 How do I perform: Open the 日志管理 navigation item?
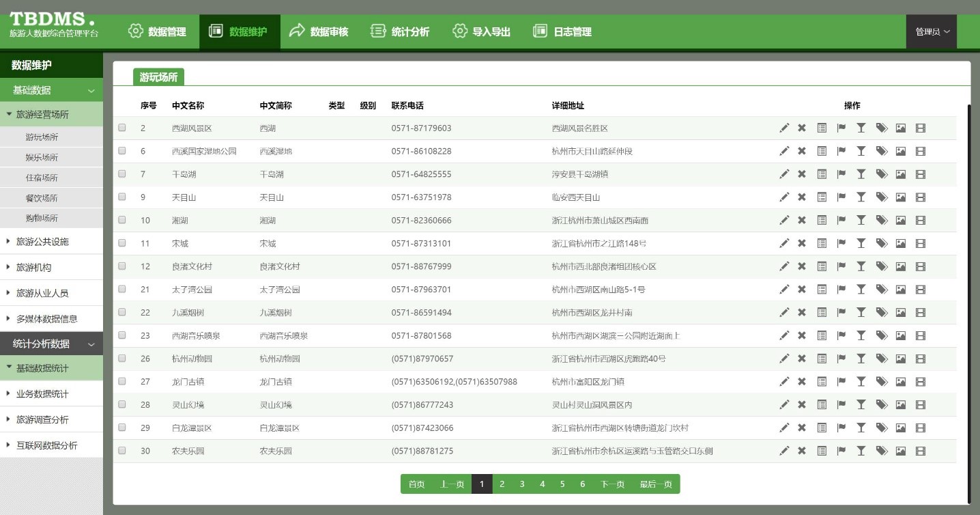coord(562,32)
